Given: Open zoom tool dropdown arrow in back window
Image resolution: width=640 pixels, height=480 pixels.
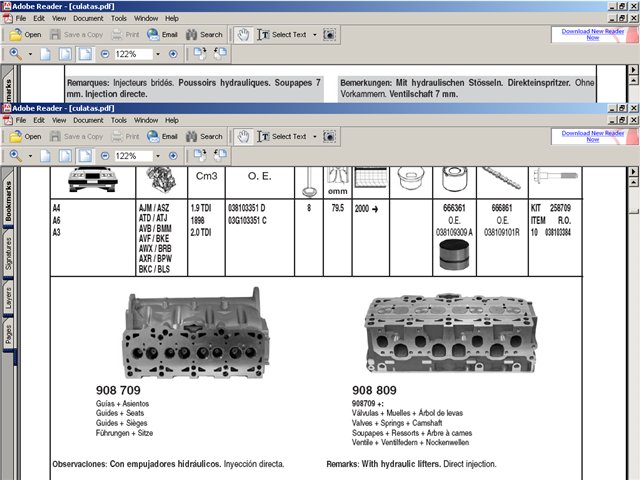Looking at the screenshot, I should coord(30,54).
